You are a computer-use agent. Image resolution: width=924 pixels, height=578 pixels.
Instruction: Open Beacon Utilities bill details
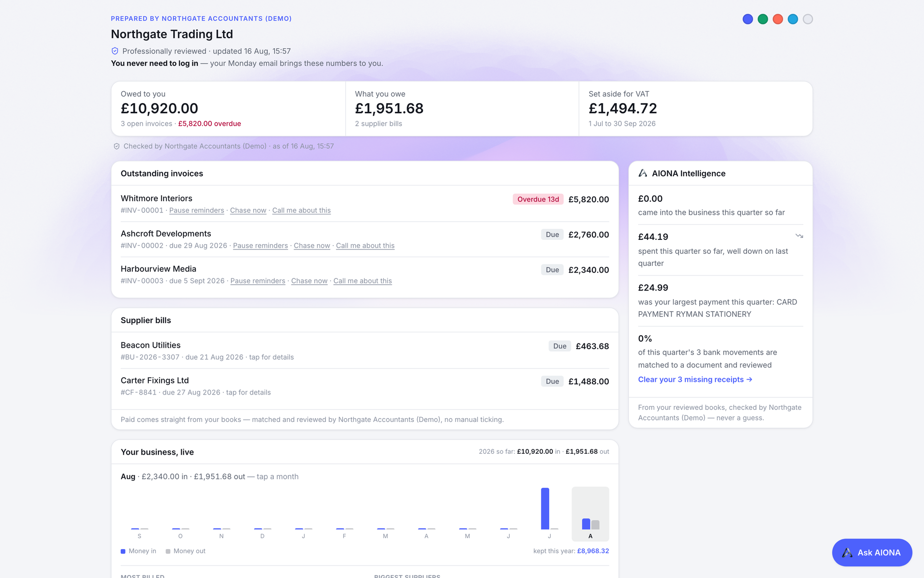coord(365,351)
